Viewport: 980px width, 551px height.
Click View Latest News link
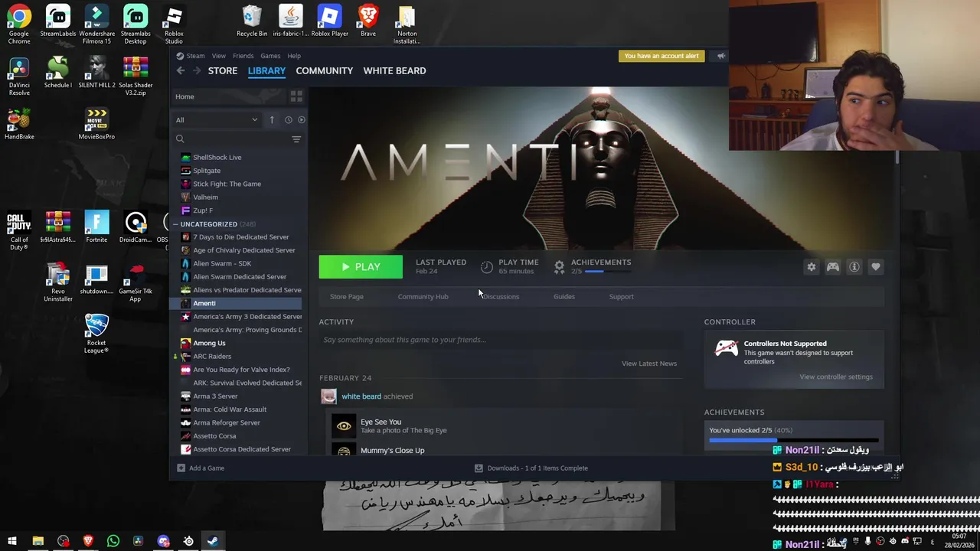[x=649, y=364]
